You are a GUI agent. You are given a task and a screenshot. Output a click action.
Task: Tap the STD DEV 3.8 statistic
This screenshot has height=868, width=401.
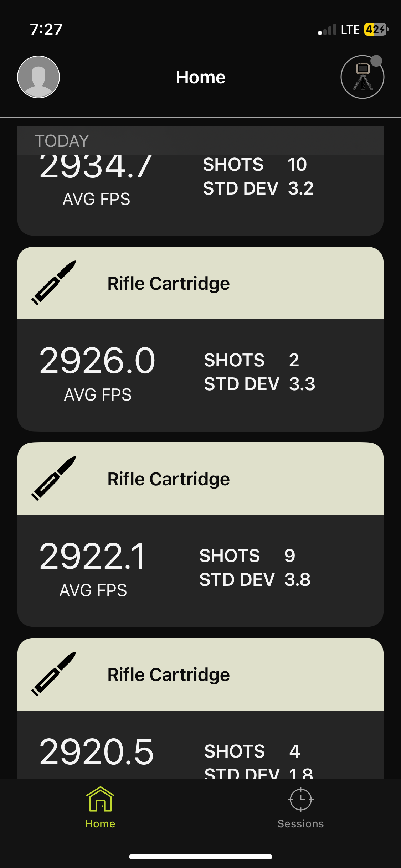pyautogui.click(x=255, y=580)
